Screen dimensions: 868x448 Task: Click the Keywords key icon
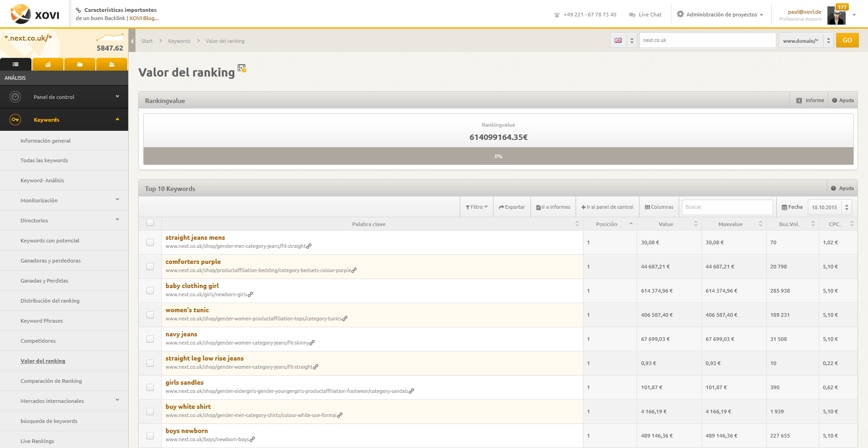16,119
